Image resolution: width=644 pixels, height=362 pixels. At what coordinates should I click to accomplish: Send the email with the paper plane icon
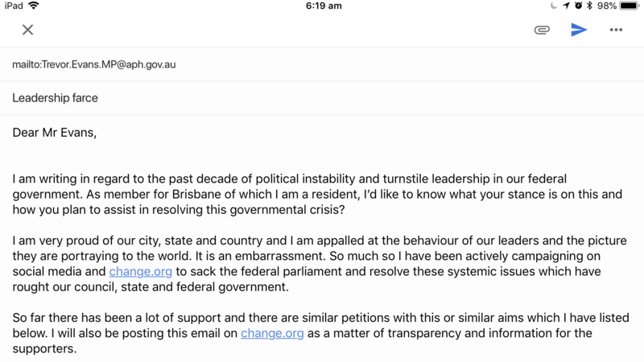point(579,30)
